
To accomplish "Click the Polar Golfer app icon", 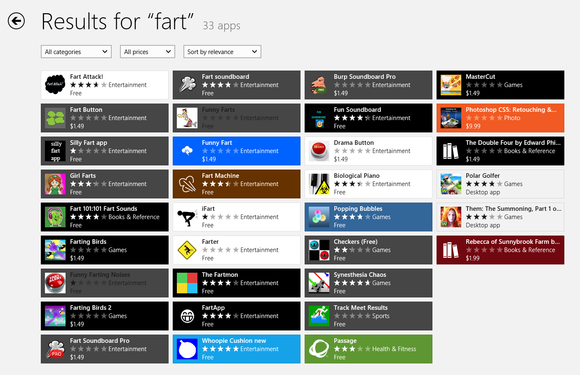I will click(x=451, y=184).
